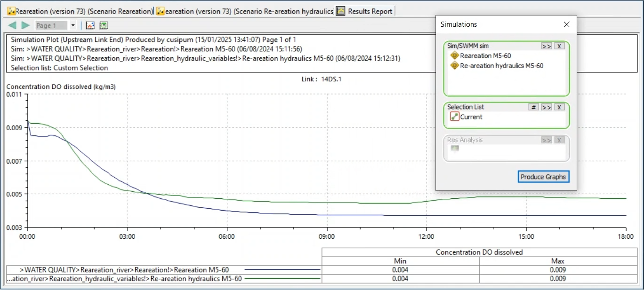Click the Min value 0.004 table cell

tap(401, 270)
